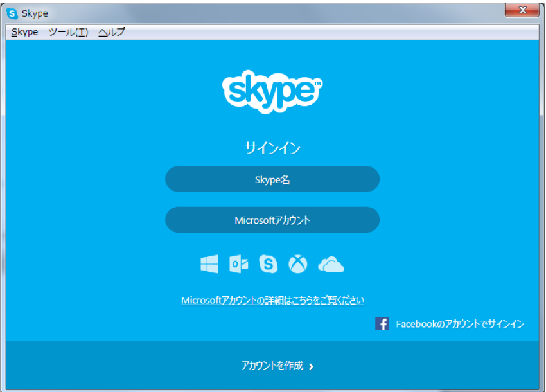Click the Skype app icon in title bar
Viewport: 546px width, 392px height.
(x=12, y=13)
